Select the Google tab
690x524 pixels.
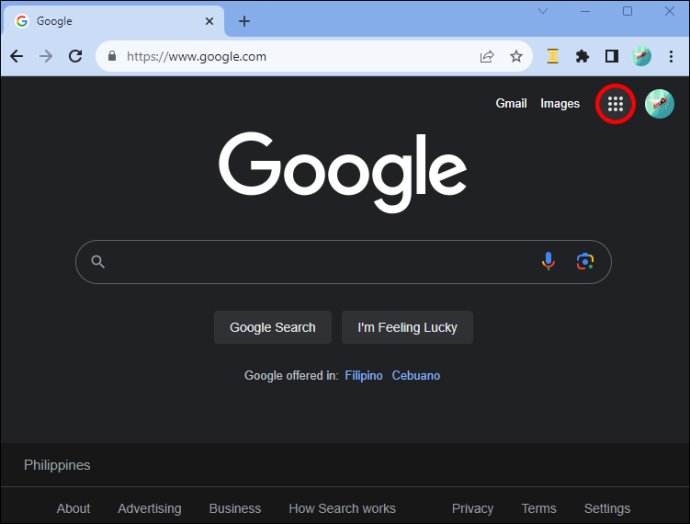coord(114,21)
